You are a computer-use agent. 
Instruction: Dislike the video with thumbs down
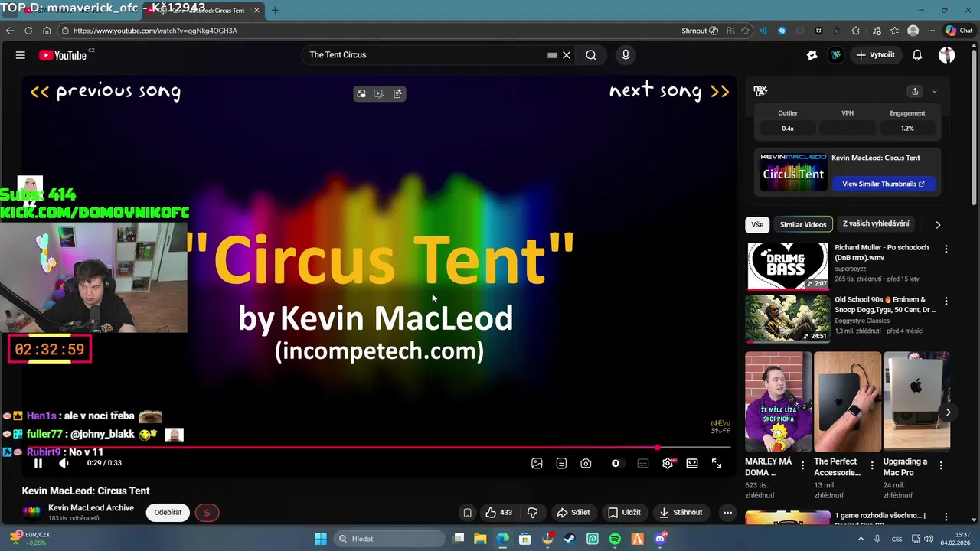[533, 513]
